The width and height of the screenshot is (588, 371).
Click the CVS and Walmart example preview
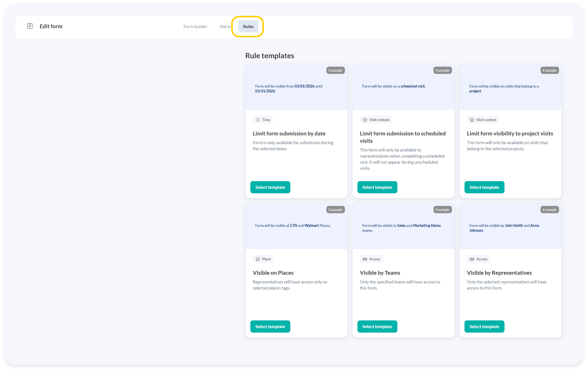(293, 225)
